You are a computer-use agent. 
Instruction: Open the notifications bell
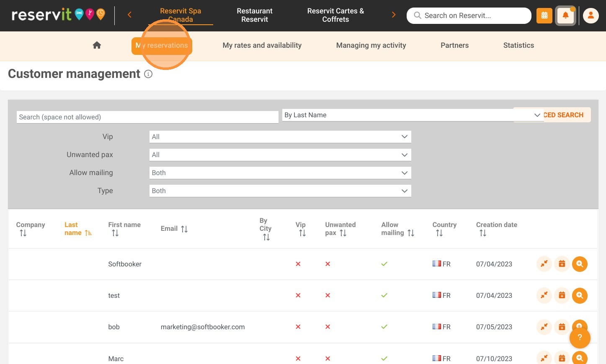click(565, 15)
